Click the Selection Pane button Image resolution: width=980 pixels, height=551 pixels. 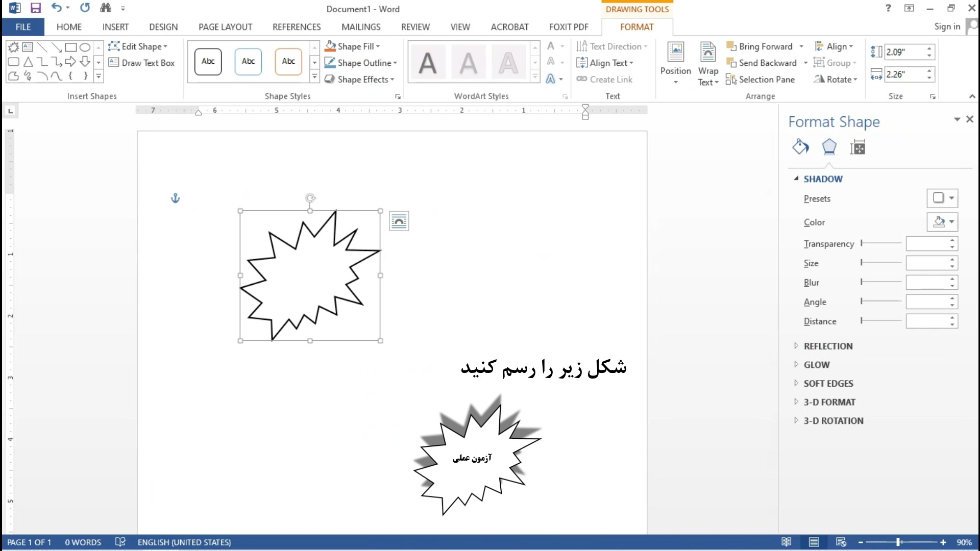click(x=761, y=79)
